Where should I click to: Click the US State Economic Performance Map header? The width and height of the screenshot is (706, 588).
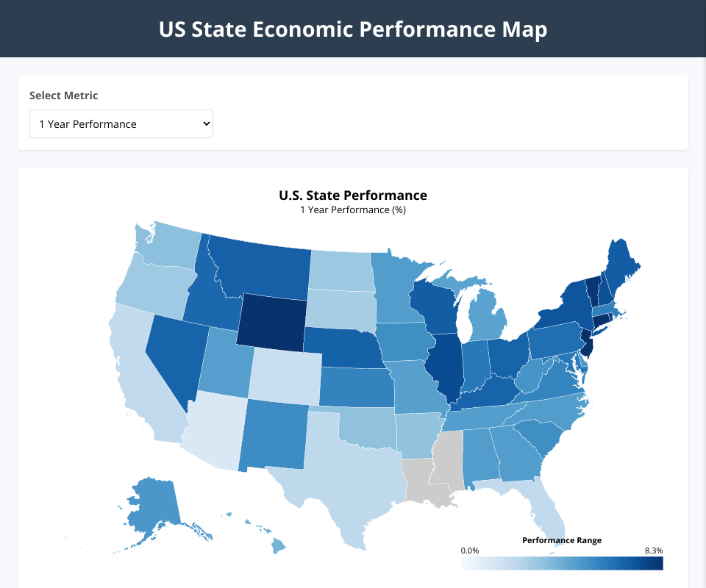point(353,29)
